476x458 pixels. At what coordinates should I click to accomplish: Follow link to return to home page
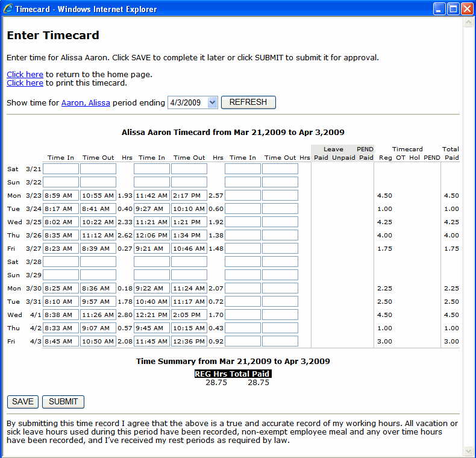pyautogui.click(x=25, y=75)
